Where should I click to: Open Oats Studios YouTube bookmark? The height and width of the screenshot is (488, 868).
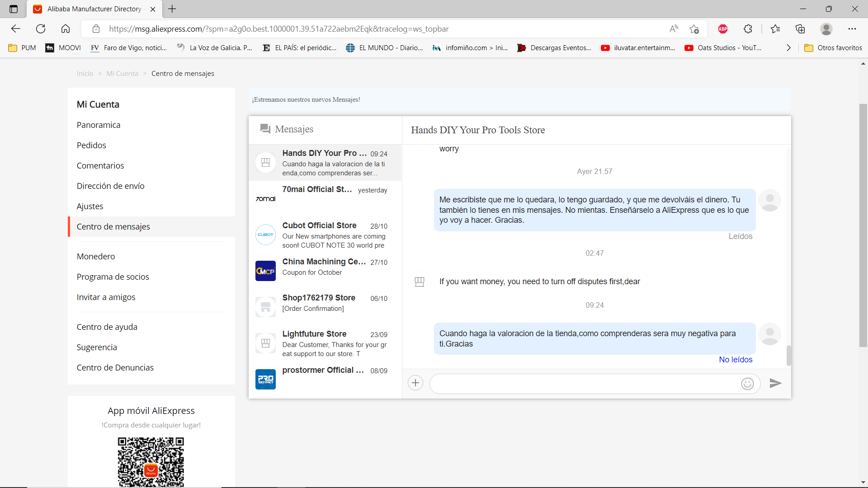[x=723, y=48]
